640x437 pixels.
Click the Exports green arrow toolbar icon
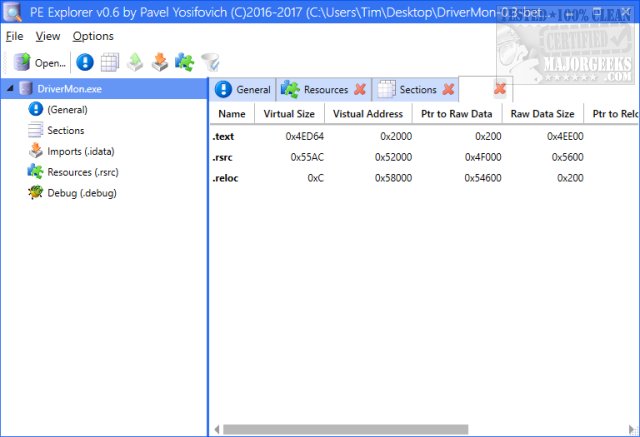click(x=135, y=62)
